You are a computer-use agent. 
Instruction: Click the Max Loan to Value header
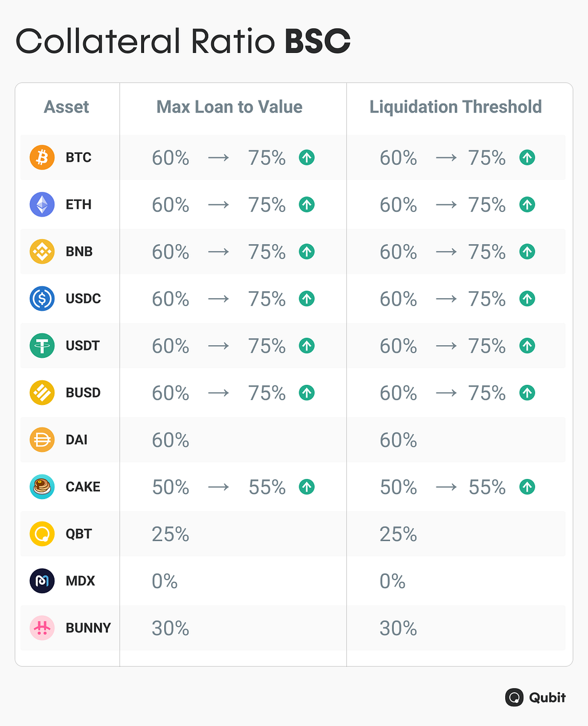click(229, 107)
